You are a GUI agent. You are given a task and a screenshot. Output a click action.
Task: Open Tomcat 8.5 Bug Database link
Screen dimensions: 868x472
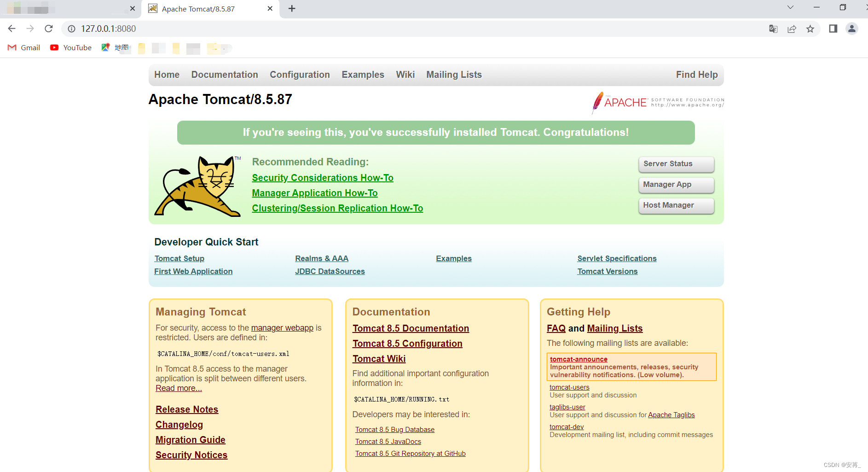(x=395, y=430)
